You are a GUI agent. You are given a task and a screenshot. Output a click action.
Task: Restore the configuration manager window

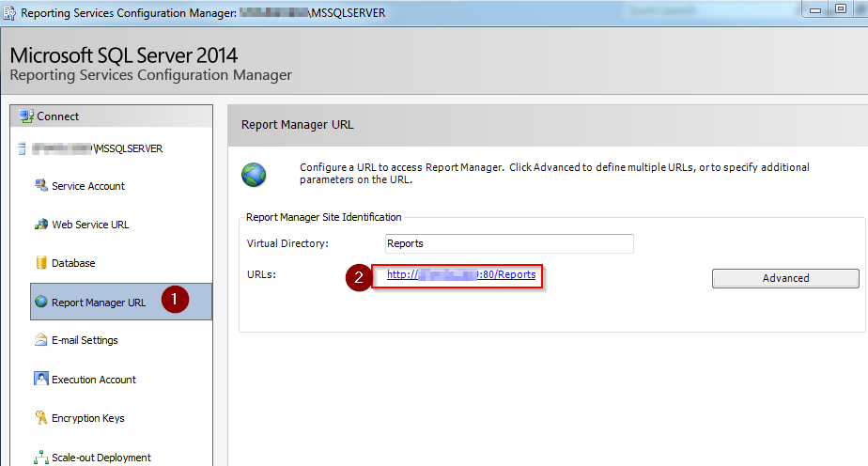(x=841, y=8)
